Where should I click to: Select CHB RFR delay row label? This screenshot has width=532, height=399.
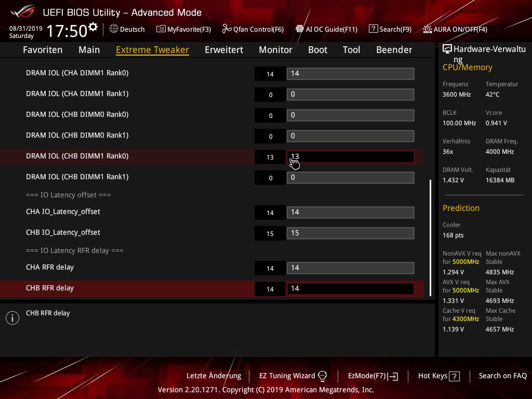(50, 288)
